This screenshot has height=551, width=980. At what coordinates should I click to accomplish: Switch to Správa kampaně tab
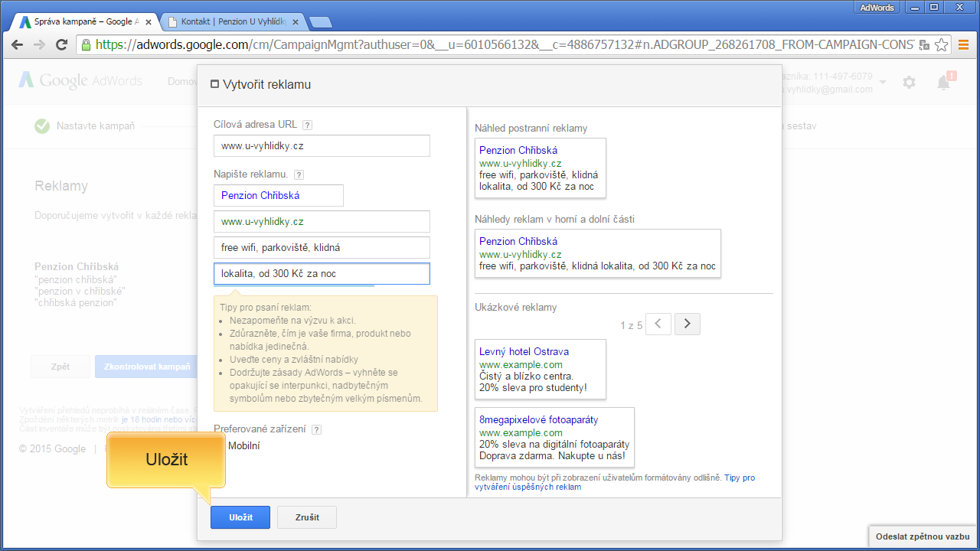86,23
